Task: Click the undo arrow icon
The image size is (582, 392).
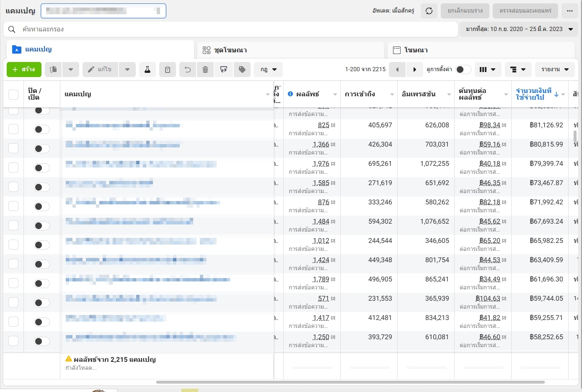Action: [188, 70]
